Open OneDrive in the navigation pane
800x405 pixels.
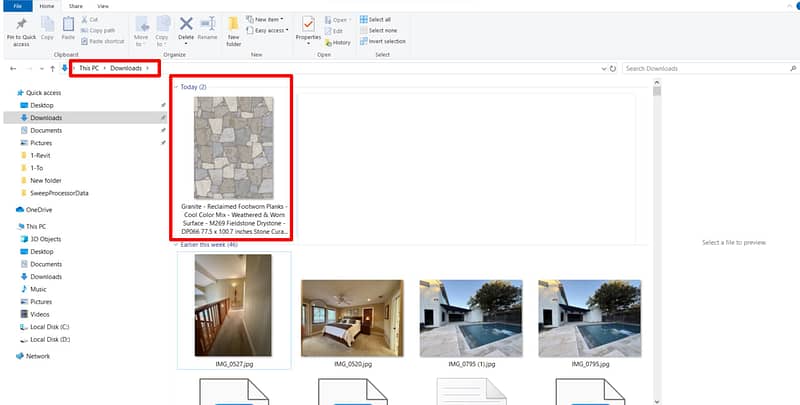39,210
